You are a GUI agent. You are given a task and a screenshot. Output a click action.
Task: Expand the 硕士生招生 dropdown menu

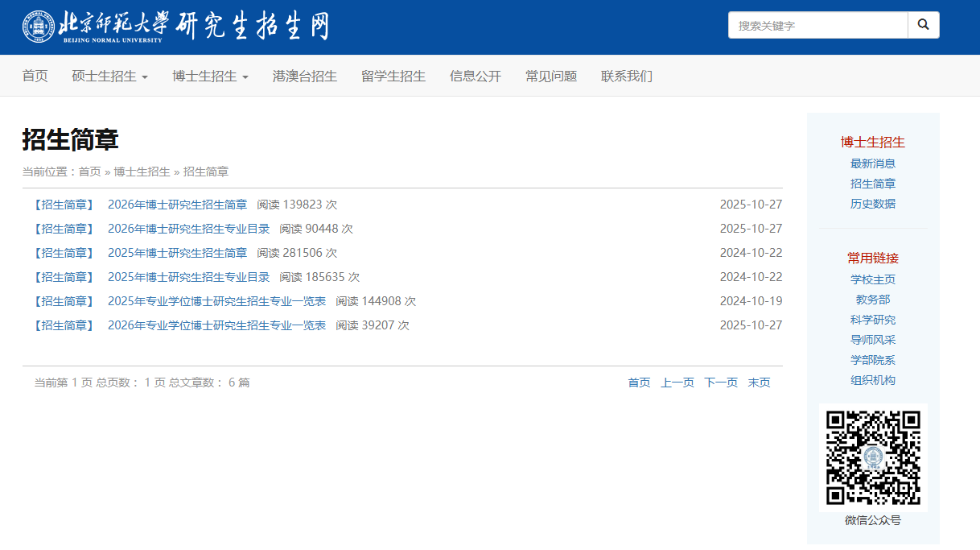[109, 77]
